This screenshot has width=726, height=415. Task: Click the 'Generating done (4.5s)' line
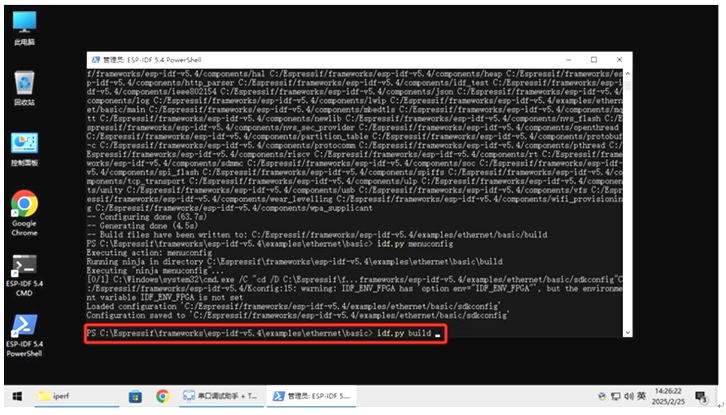[x=142, y=226]
